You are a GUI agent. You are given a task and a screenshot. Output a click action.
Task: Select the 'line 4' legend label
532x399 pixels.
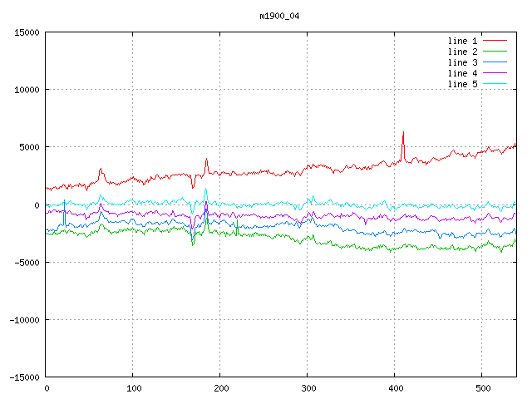click(x=462, y=73)
